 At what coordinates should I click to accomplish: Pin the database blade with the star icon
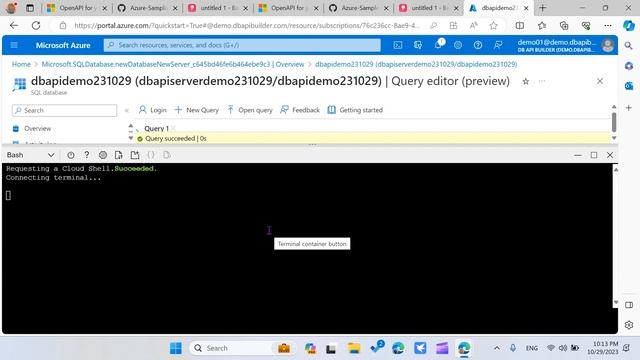tap(526, 82)
